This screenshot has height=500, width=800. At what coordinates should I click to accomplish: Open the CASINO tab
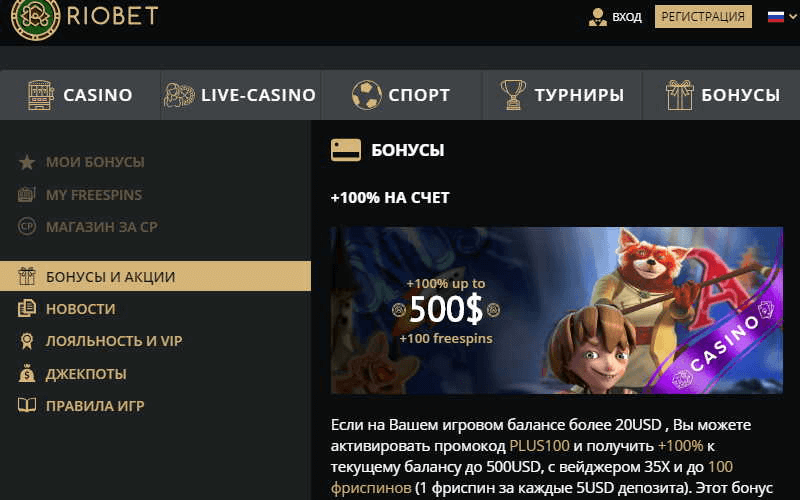point(80,95)
